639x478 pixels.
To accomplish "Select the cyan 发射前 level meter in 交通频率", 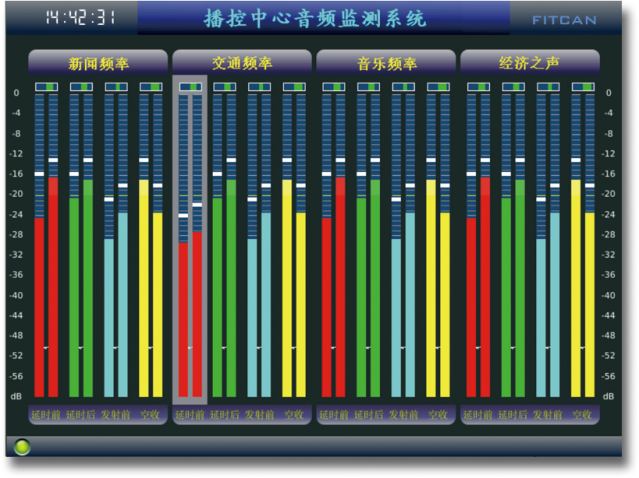I will click(260, 246).
